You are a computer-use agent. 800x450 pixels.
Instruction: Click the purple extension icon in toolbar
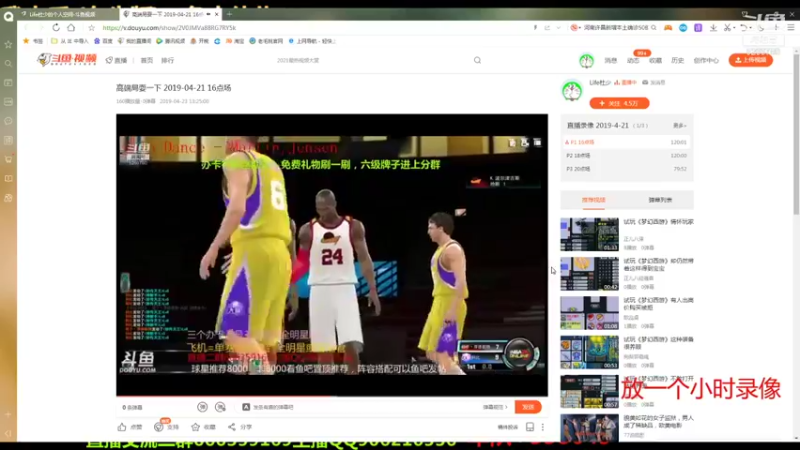tap(698, 28)
